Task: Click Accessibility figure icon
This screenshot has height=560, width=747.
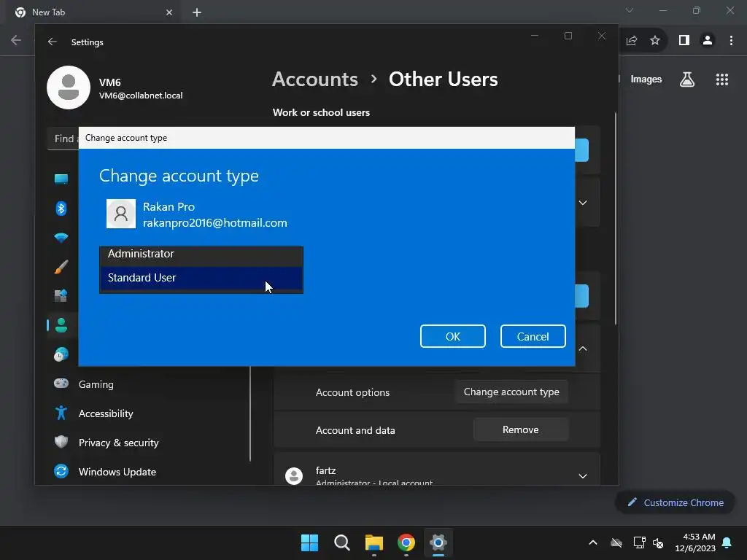Action: pos(61,413)
